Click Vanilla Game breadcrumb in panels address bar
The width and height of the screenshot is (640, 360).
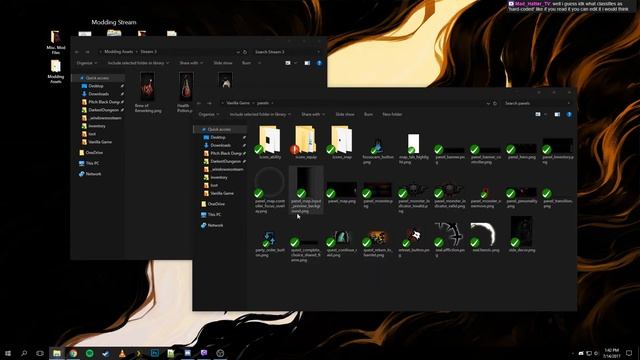[x=238, y=103]
